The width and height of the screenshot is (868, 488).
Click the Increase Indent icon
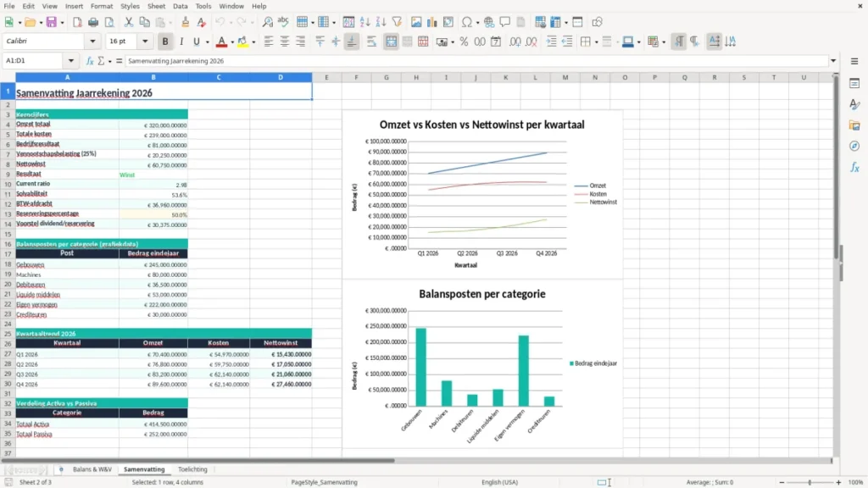coord(551,42)
